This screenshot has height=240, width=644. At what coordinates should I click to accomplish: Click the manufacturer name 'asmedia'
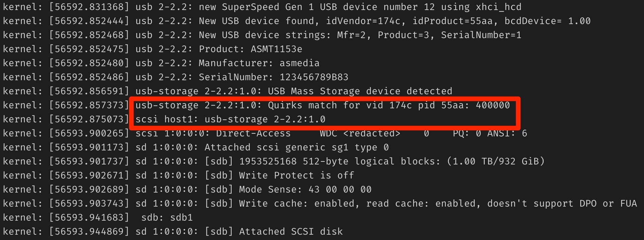point(299,63)
